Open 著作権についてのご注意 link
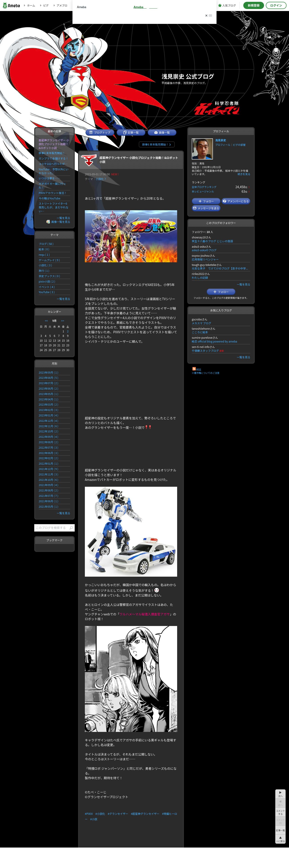Screen dimensions: 289x868 tap(205, 373)
